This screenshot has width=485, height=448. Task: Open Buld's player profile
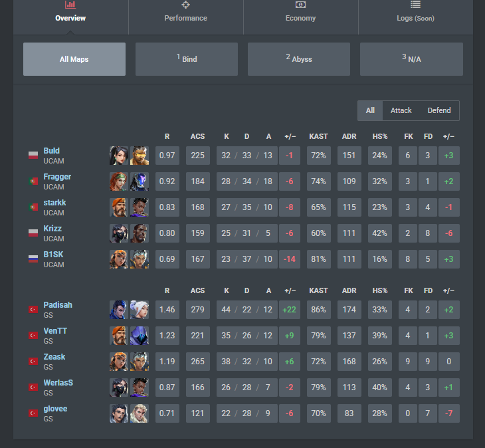tap(51, 151)
